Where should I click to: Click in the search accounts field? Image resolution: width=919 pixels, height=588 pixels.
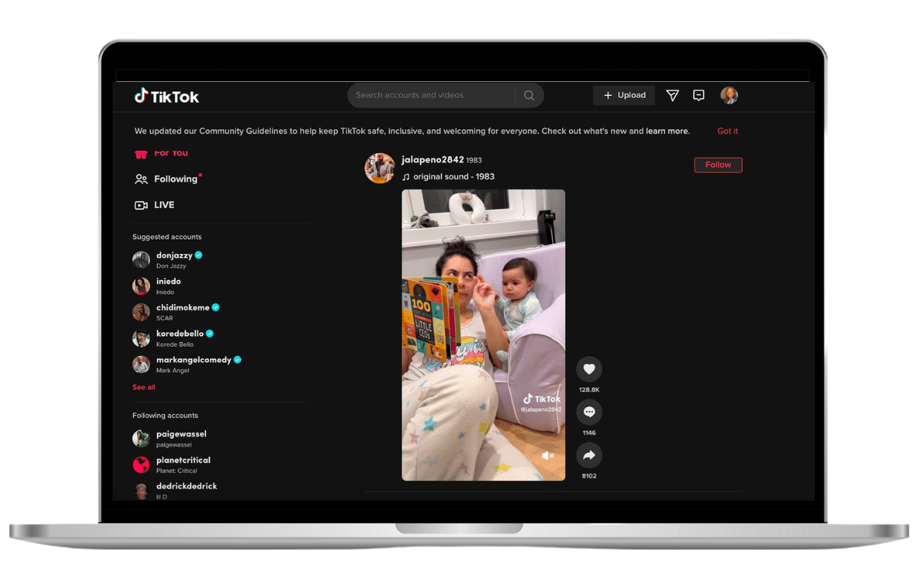[x=431, y=95]
